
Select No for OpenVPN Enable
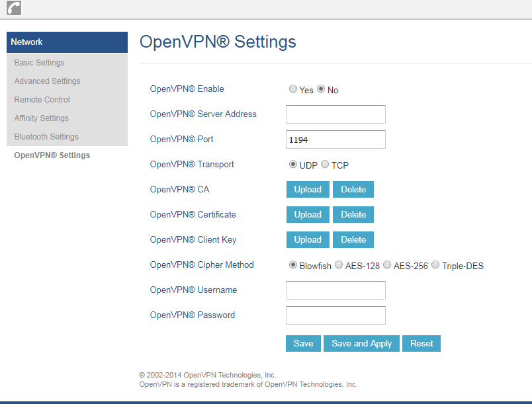(321, 89)
